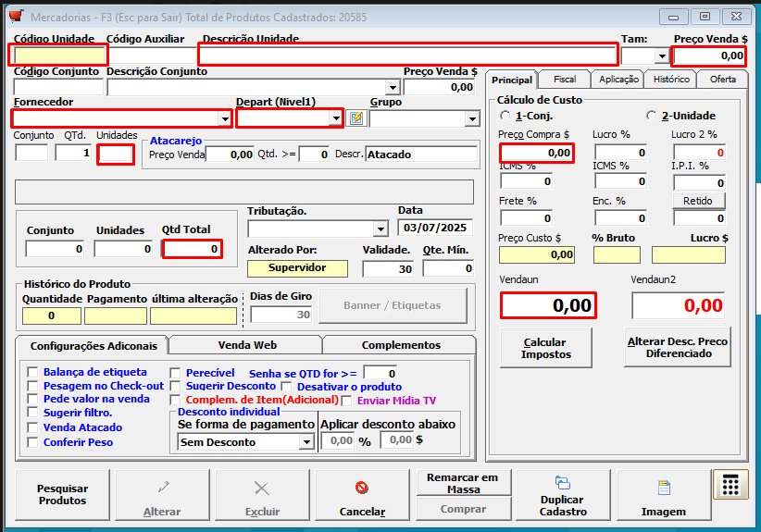Click the shopping cart icon in title bar
This screenshot has width=761, height=532.
17,17
